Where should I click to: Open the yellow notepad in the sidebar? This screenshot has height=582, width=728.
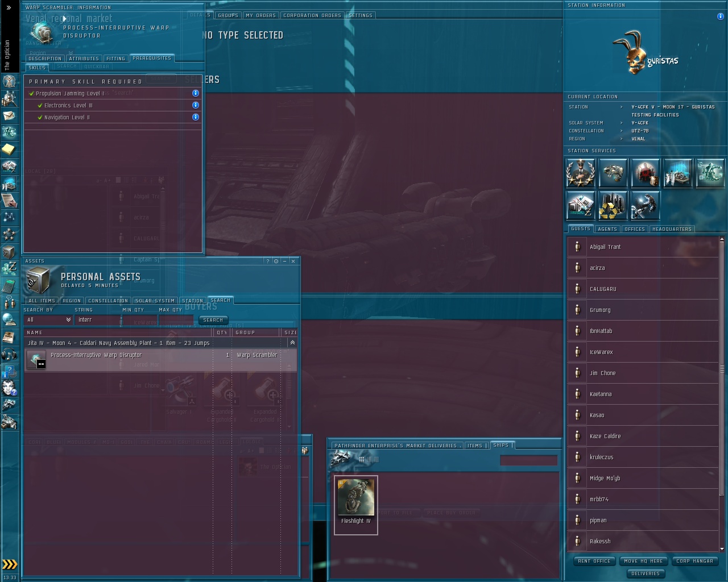pos(9,149)
